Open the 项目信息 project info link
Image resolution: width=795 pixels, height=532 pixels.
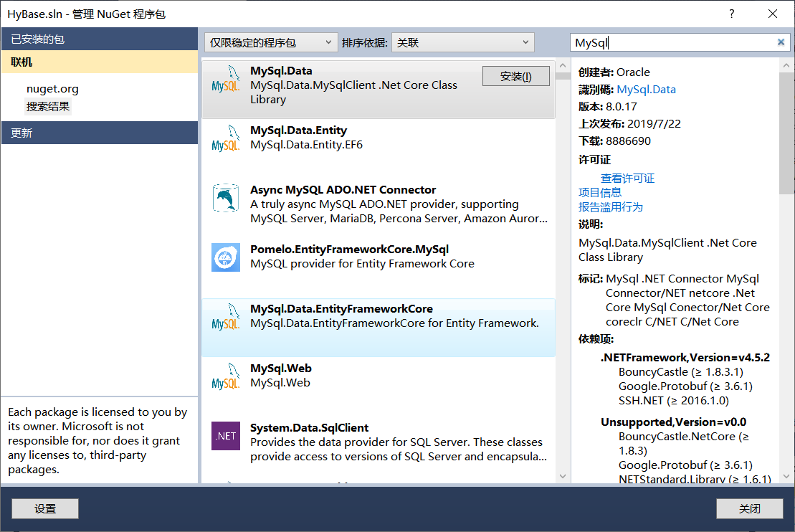[600, 192]
